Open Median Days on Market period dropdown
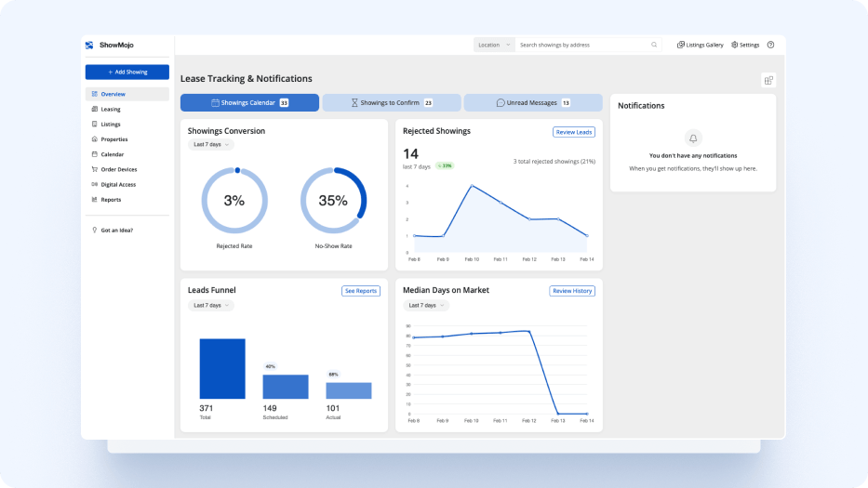868x488 pixels. (x=425, y=305)
